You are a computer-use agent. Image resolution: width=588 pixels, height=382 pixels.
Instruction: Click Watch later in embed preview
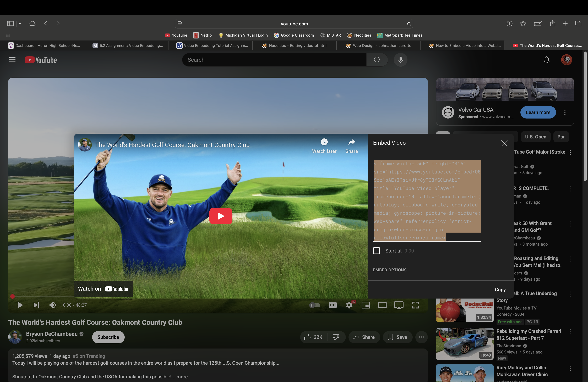(324, 146)
